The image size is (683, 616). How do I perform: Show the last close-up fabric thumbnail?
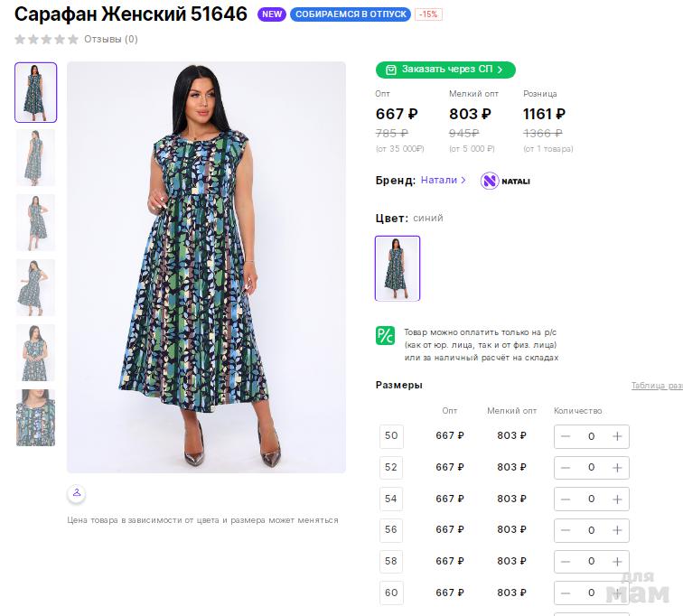pos(36,417)
